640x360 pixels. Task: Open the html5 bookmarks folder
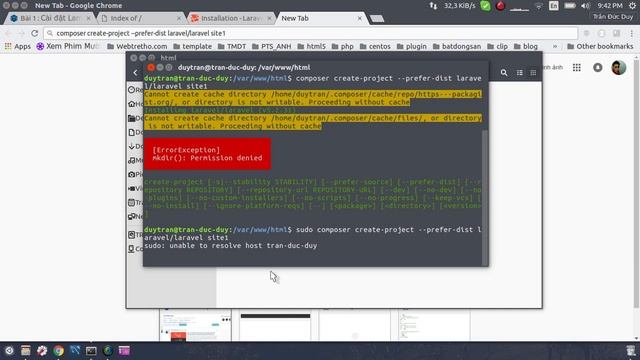311,47
